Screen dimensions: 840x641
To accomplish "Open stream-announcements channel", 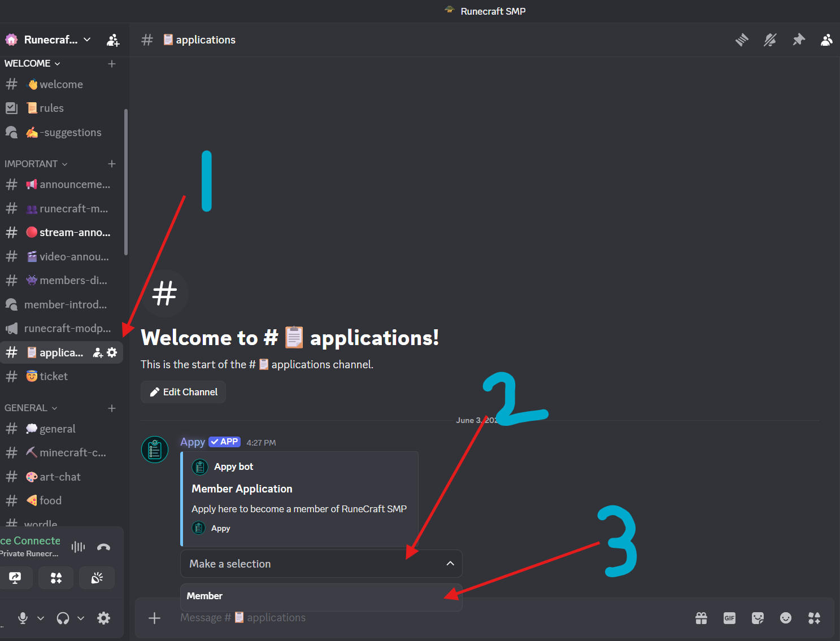I will 62,233.
